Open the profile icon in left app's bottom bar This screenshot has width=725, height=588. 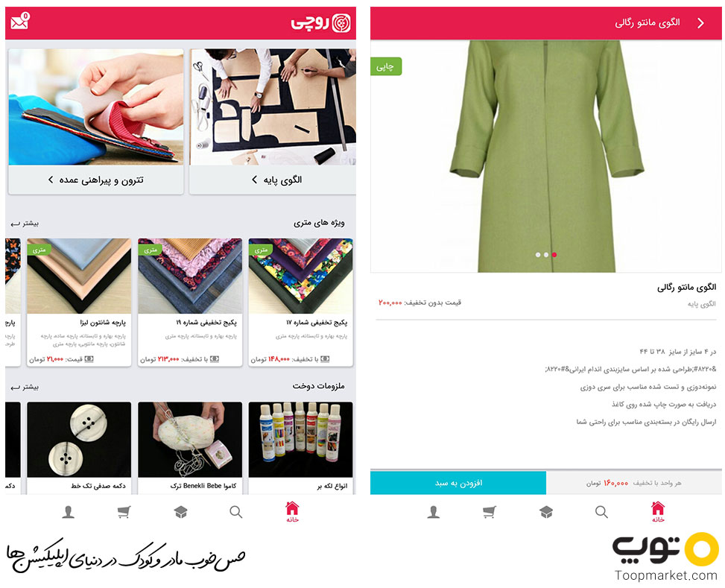tap(69, 512)
